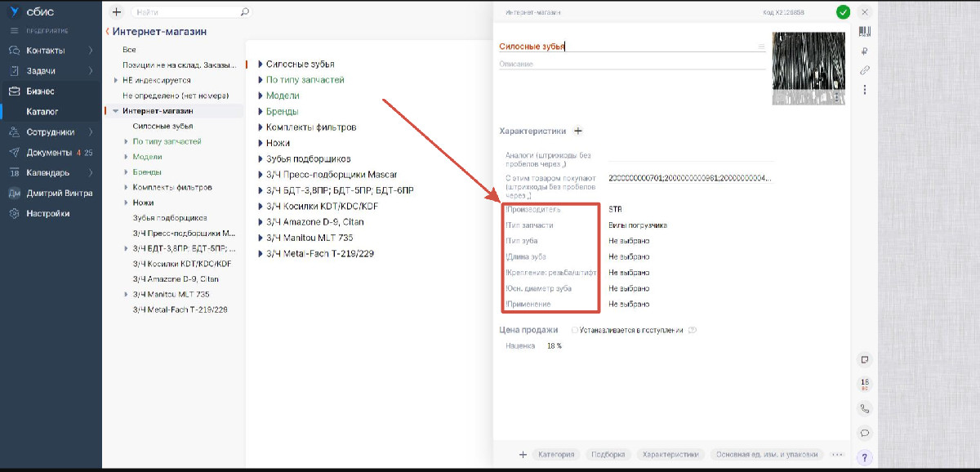Click plus icon in bottom panel bar
Viewport: 980px width, 472px height.
click(x=523, y=454)
